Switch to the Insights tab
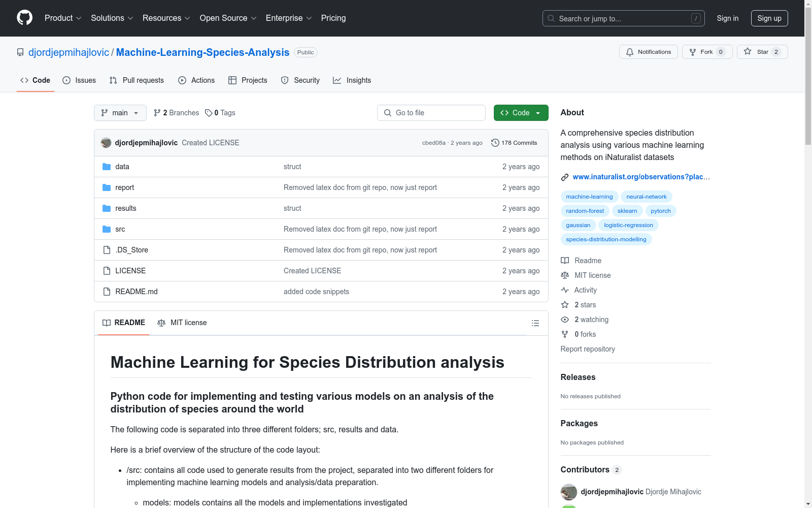This screenshot has height=508, width=812. tap(352, 80)
